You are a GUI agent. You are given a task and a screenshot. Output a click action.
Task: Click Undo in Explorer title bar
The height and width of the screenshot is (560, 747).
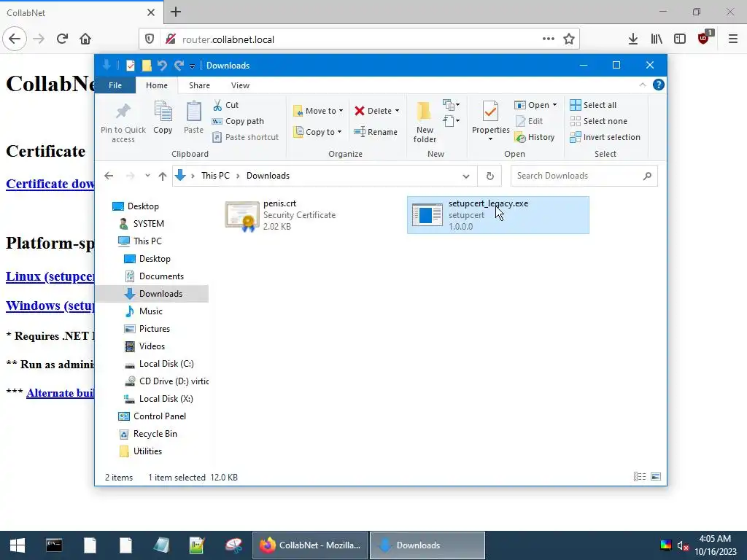coord(162,65)
